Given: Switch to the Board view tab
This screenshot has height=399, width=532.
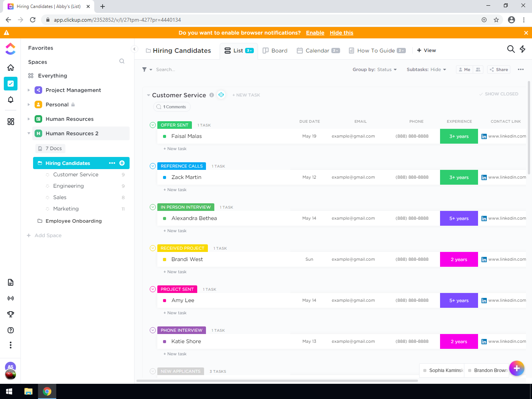Looking at the screenshot, I should [275, 51].
